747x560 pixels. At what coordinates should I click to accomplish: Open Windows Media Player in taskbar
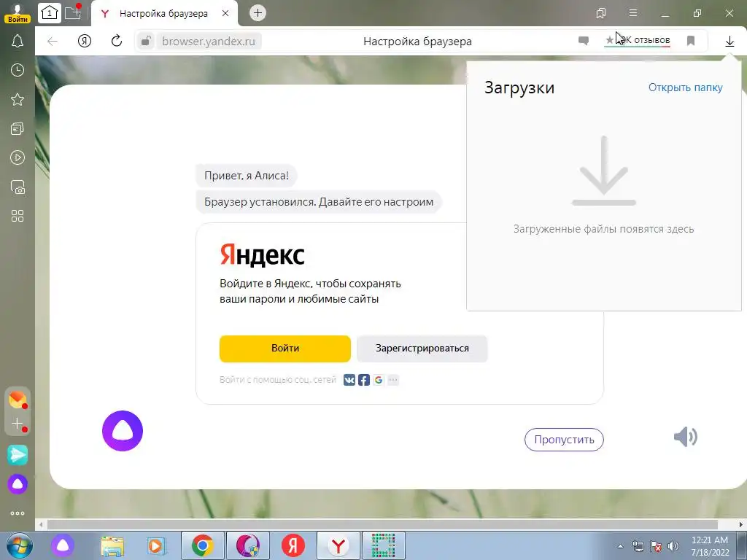click(x=156, y=545)
